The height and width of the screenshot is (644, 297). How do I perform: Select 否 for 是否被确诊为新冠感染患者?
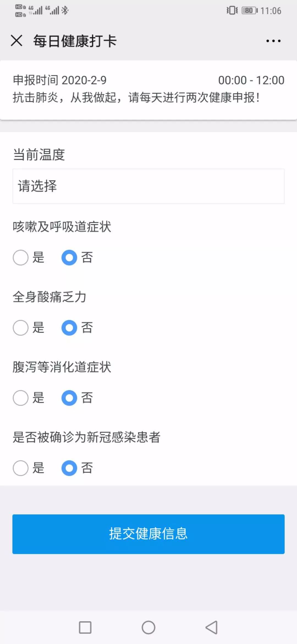pyautogui.click(x=69, y=468)
